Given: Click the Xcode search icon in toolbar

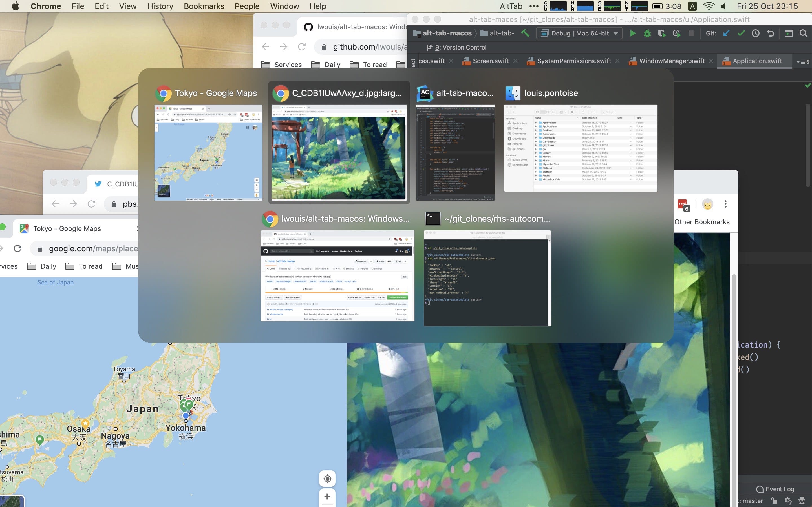Looking at the screenshot, I should [804, 33].
